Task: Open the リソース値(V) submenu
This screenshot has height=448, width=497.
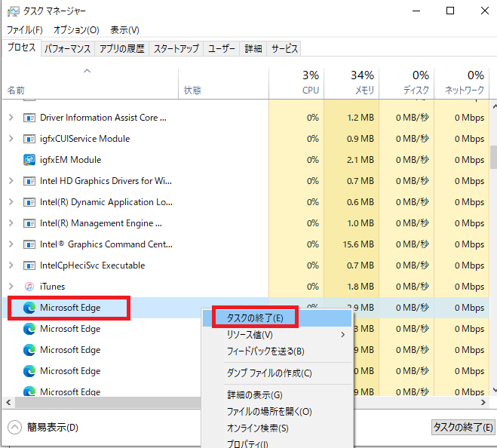Action: click(x=277, y=335)
